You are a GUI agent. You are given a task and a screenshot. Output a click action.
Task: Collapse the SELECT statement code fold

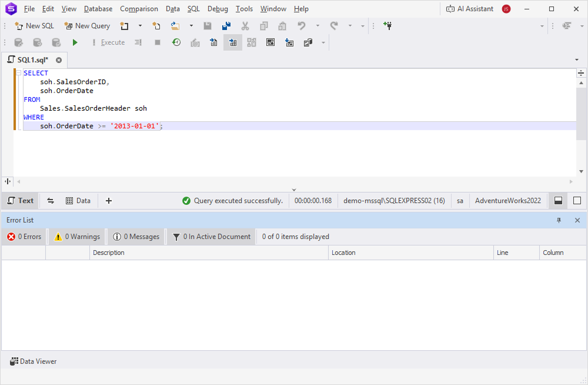point(17,72)
